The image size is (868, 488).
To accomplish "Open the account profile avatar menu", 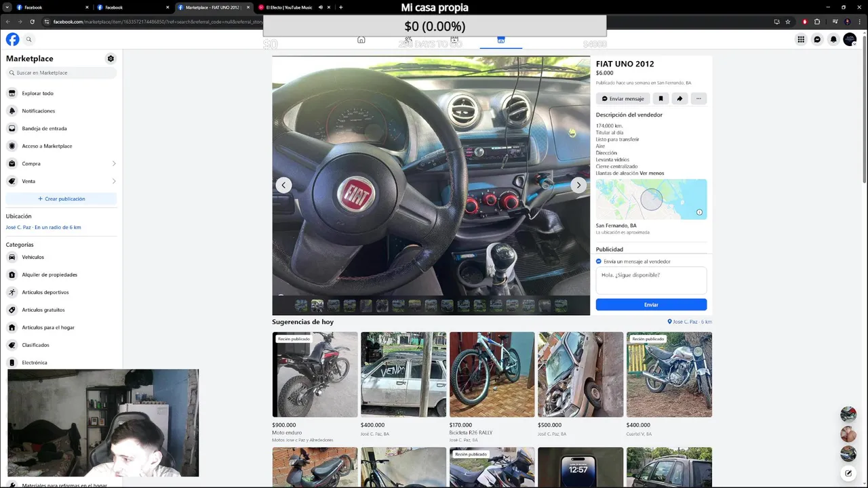I will click(x=850, y=39).
